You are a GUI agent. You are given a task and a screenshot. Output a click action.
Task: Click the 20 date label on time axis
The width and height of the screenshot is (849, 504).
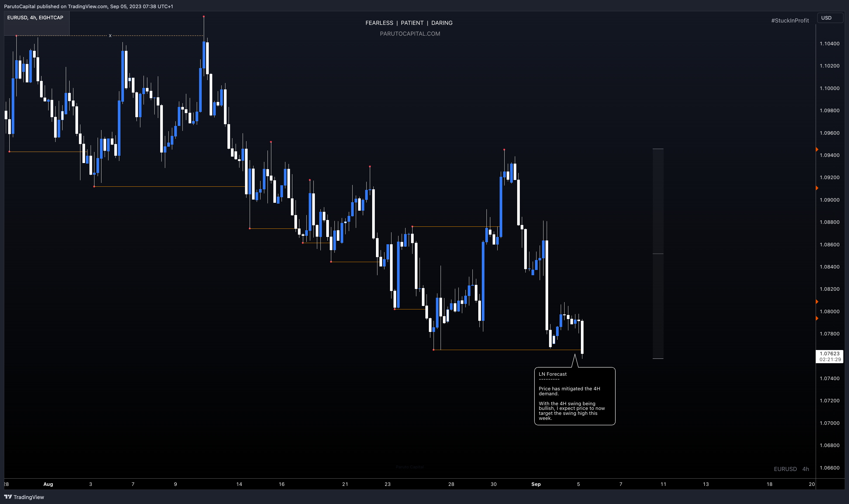(812, 484)
